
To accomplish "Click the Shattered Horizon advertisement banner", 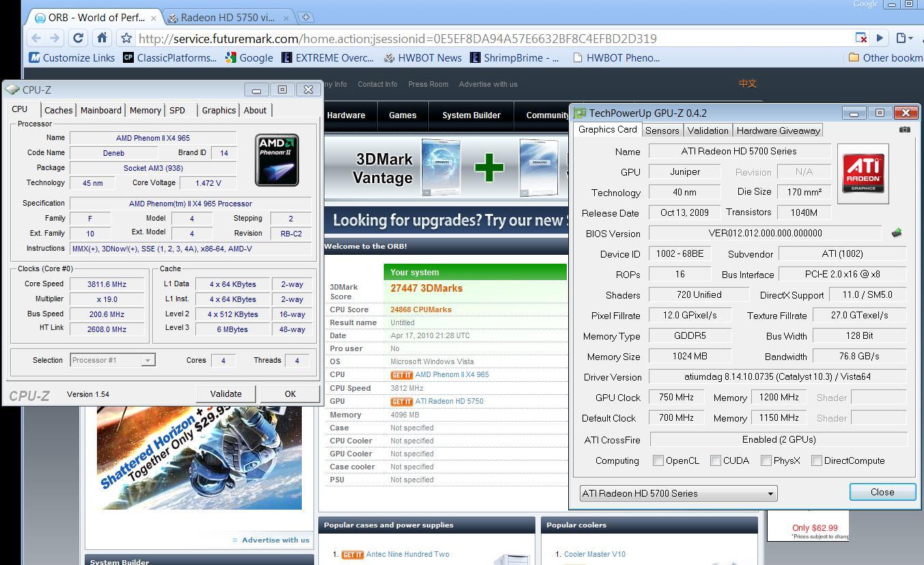I will (x=199, y=458).
